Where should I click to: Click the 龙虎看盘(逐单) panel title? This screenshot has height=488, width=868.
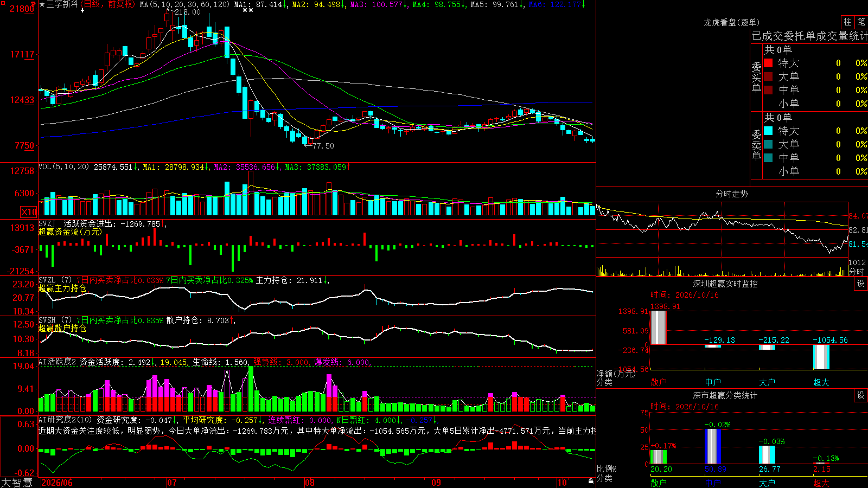(x=732, y=22)
